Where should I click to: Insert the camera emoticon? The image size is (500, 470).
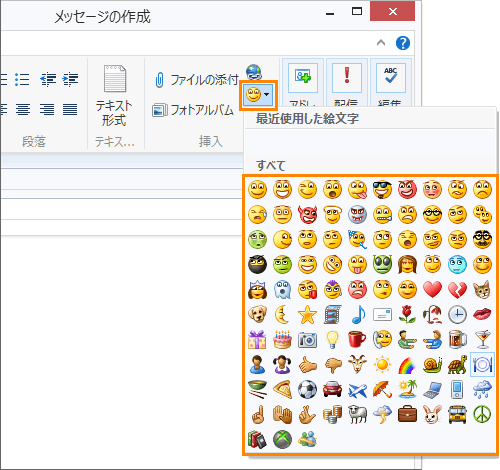pyautogui.click(x=307, y=340)
